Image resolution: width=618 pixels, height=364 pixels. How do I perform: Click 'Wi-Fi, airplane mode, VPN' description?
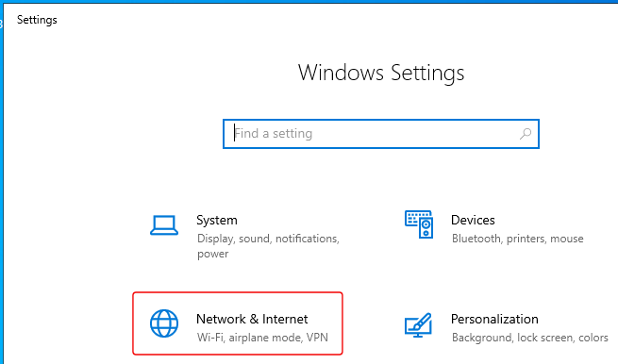click(x=262, y=338)
